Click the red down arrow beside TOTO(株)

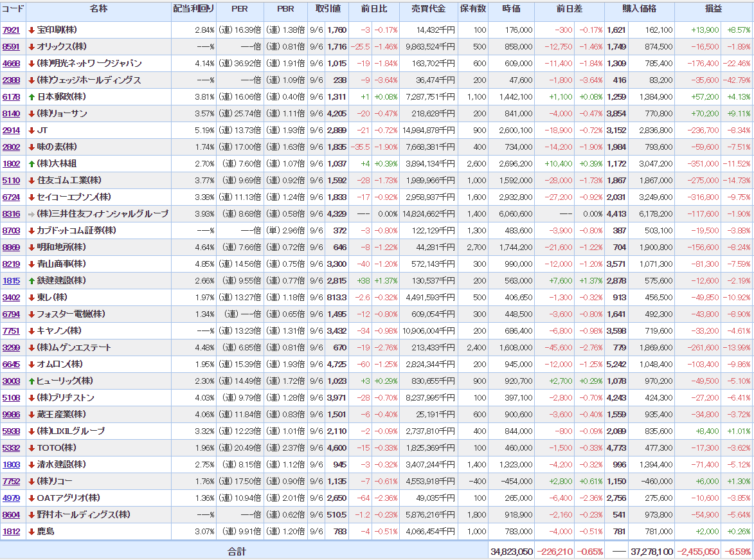coord(31,448)
